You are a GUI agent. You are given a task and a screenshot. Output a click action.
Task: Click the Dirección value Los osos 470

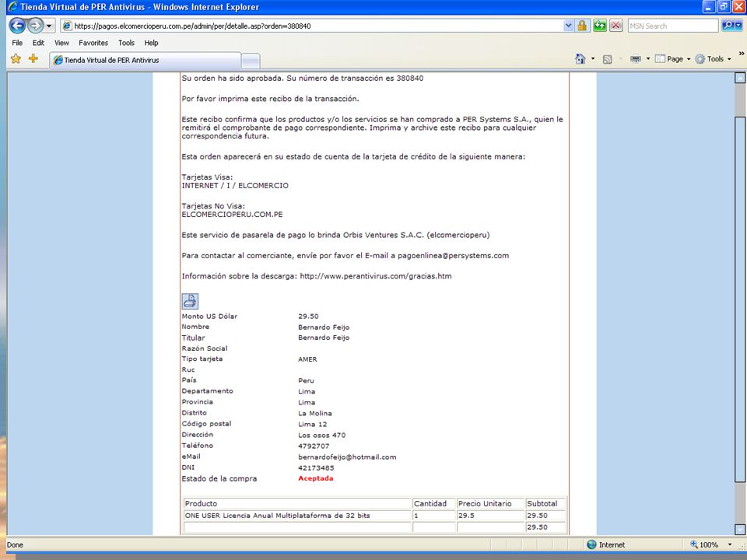click(321, 436)
